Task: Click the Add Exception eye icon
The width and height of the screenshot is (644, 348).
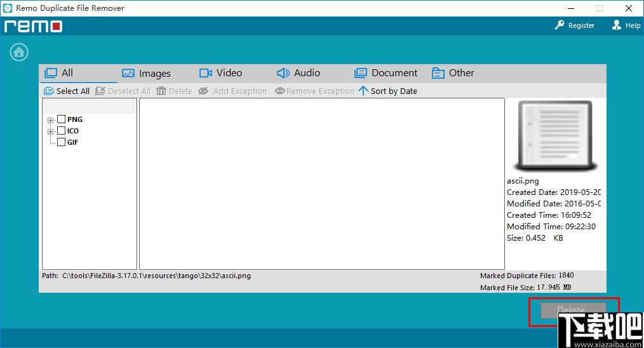Action: coord(203,91)
